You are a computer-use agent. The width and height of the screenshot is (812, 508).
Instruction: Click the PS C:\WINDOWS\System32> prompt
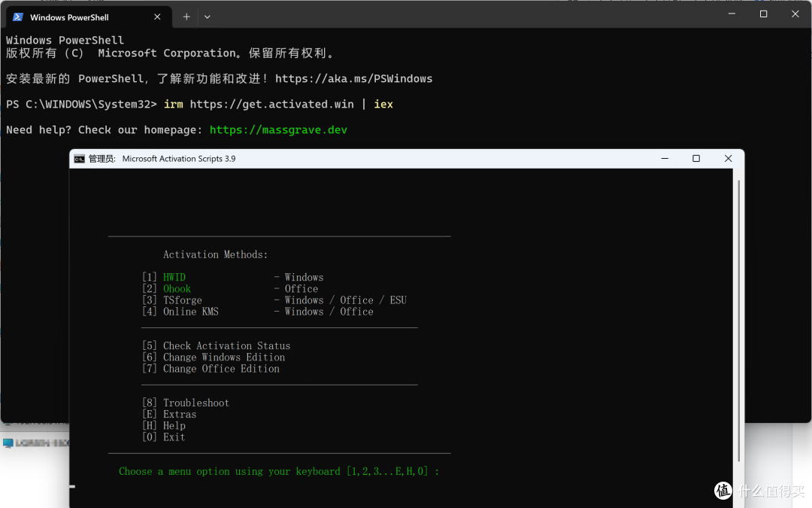(x=81, y=104)
